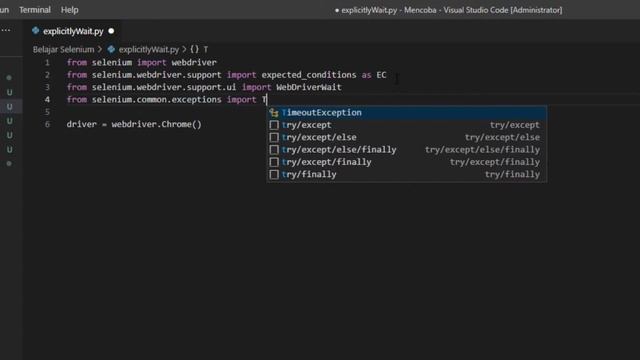Select the explicitlyWait.py editor tab
Screen dimensions: 640x360
pyautogui.click(x=73, y=31)
